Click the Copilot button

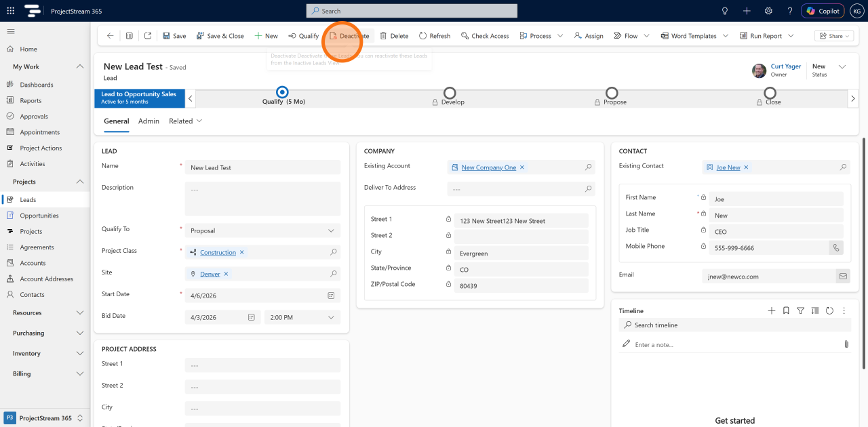pyautogui.click(x=823, y=11)
